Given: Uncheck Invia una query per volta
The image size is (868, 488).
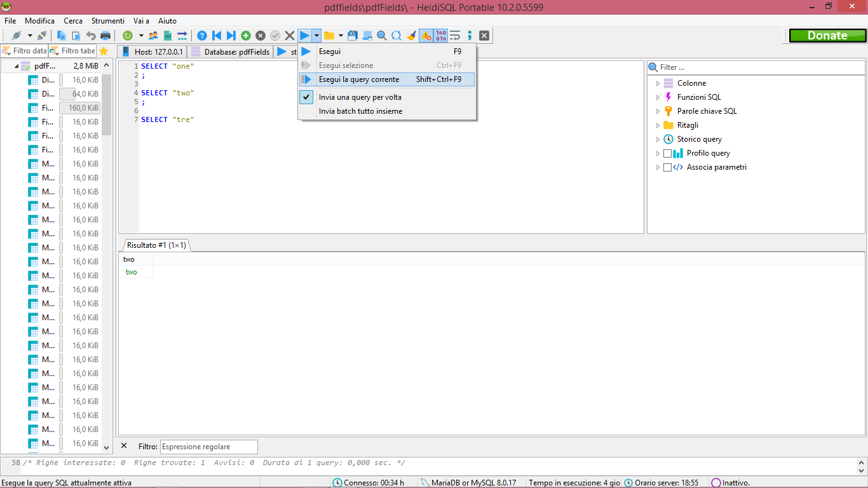Looking at the screenshot, I should coord(306,97).
